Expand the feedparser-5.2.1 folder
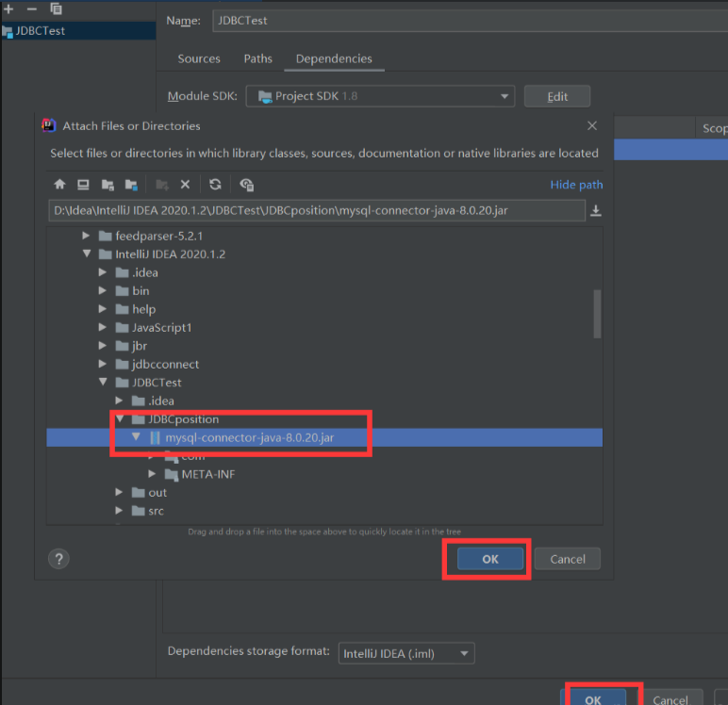The image size is (728, 705). tap(86, 236)
